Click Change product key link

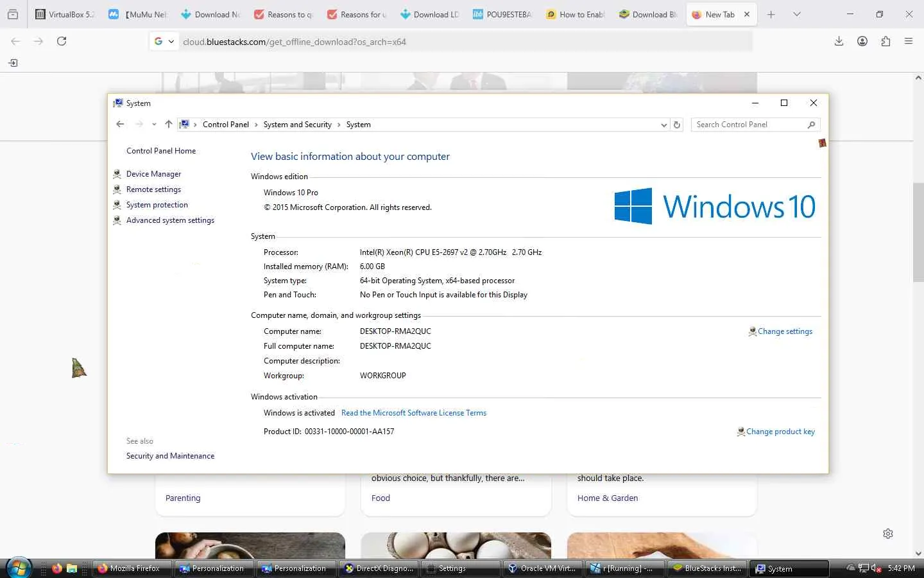pos(780,432)
